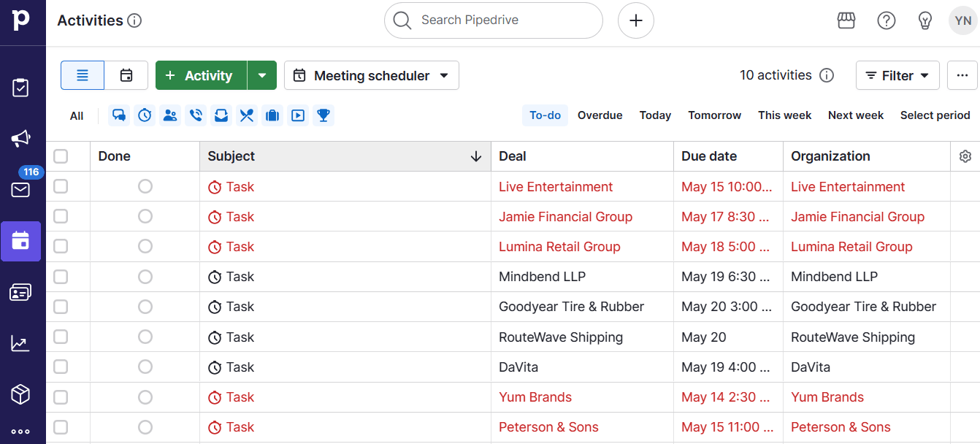
Task: Open Campaigns megaphone icon in sidebar
Action: pyautogui.click(x=20, y=138)
